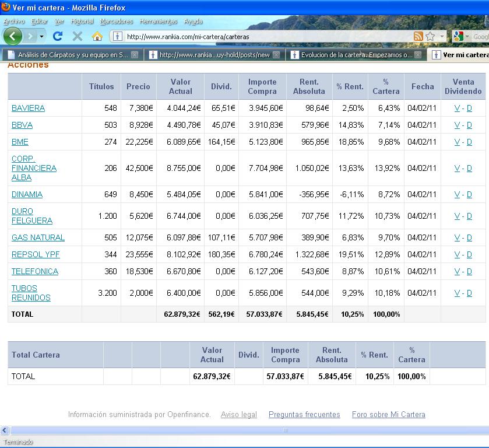Click the site identity icon beside URL
This screenshot has width=489, height=448.
(117, 36)
